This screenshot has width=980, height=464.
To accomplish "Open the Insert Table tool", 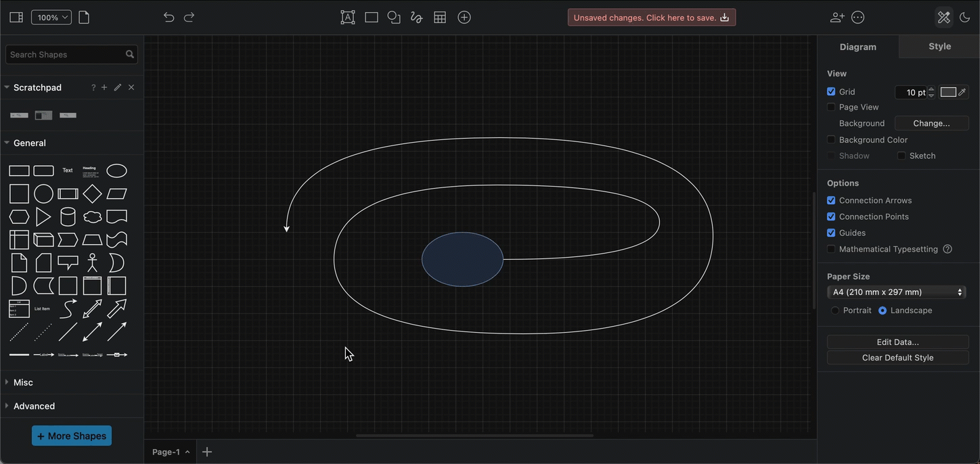I will pyautogui.click(x=439, y=17).
